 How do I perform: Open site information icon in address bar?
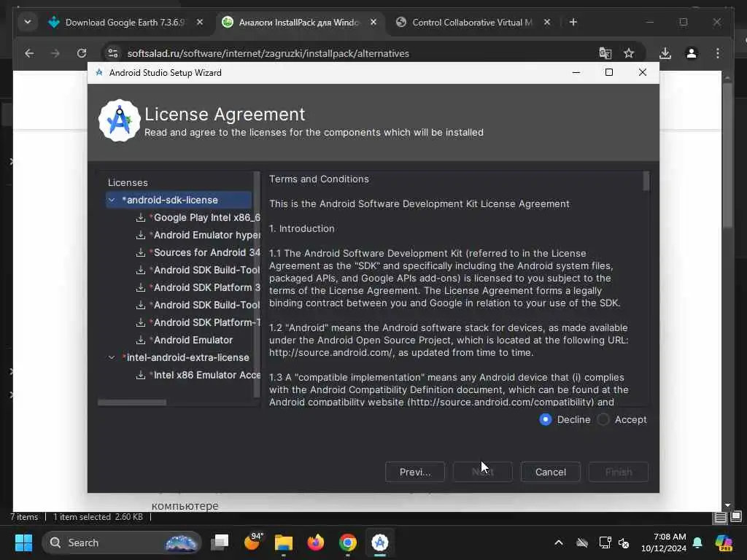tap(113, 53)
